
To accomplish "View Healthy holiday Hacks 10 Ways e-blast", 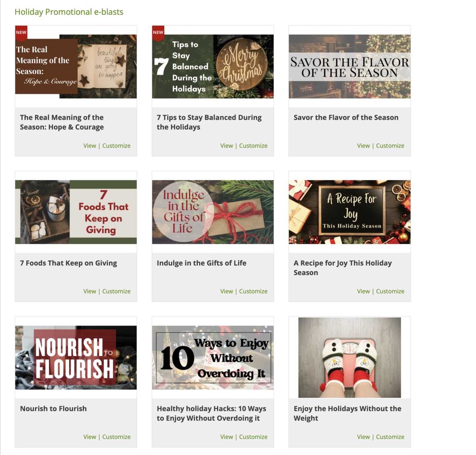I will point(227,437).
